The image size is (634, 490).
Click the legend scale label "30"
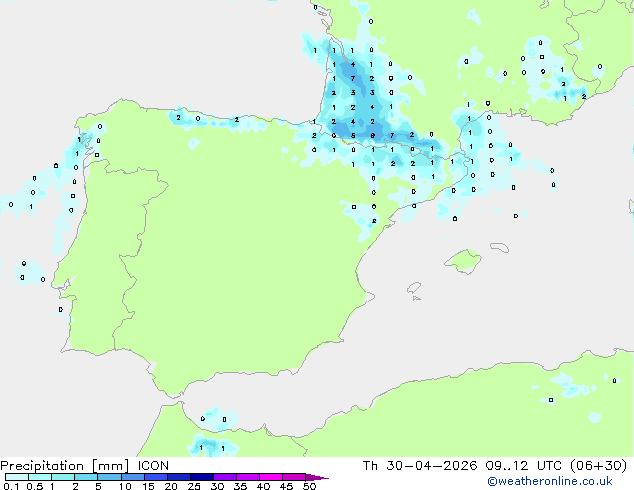pyautogui.click(x=217, y=486)
